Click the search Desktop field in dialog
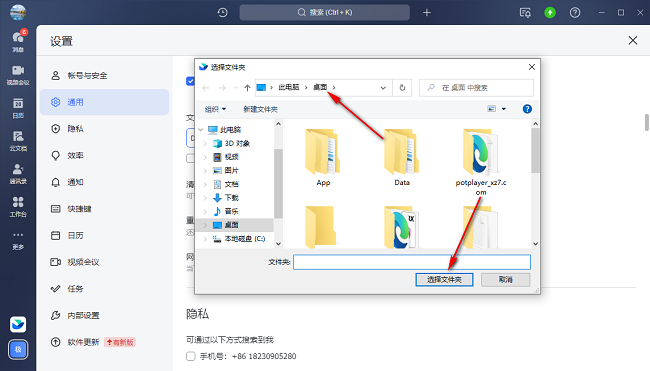650x371 pixels. coord(476,87)
